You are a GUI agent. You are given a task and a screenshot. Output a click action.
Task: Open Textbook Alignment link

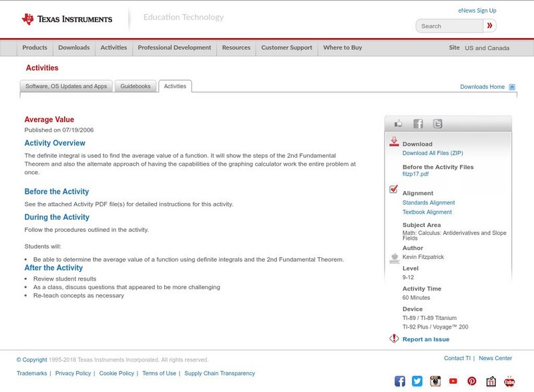point(427,212)
